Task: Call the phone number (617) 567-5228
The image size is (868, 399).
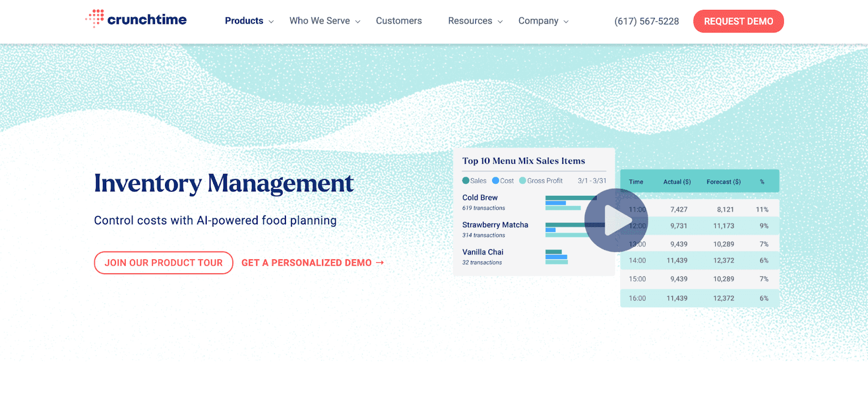Action: tap(646, 21)
